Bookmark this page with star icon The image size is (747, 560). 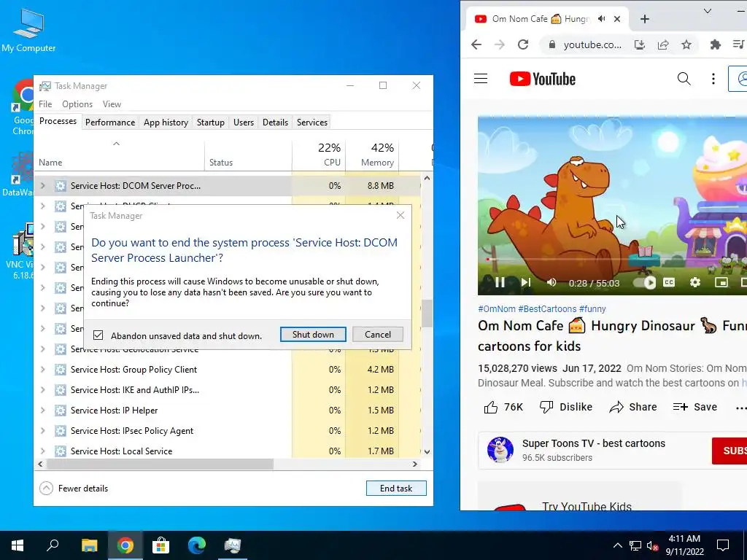(x=686, y=44)
